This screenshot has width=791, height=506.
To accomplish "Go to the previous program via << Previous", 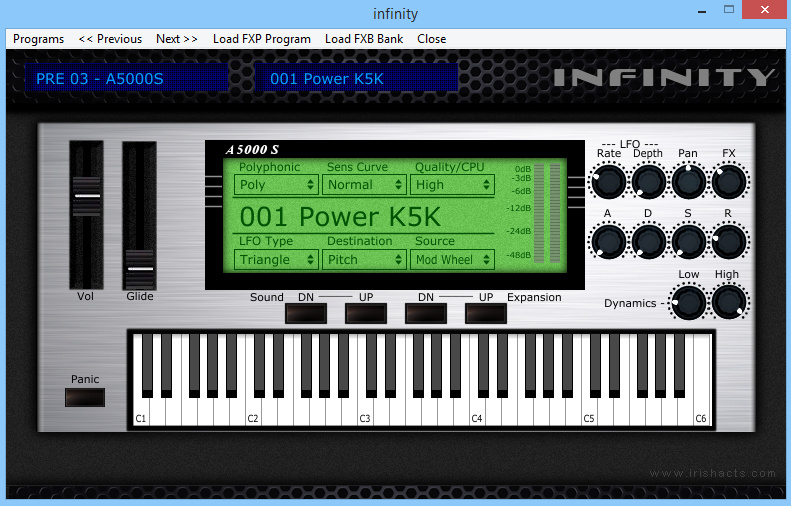I will point(110,39).
